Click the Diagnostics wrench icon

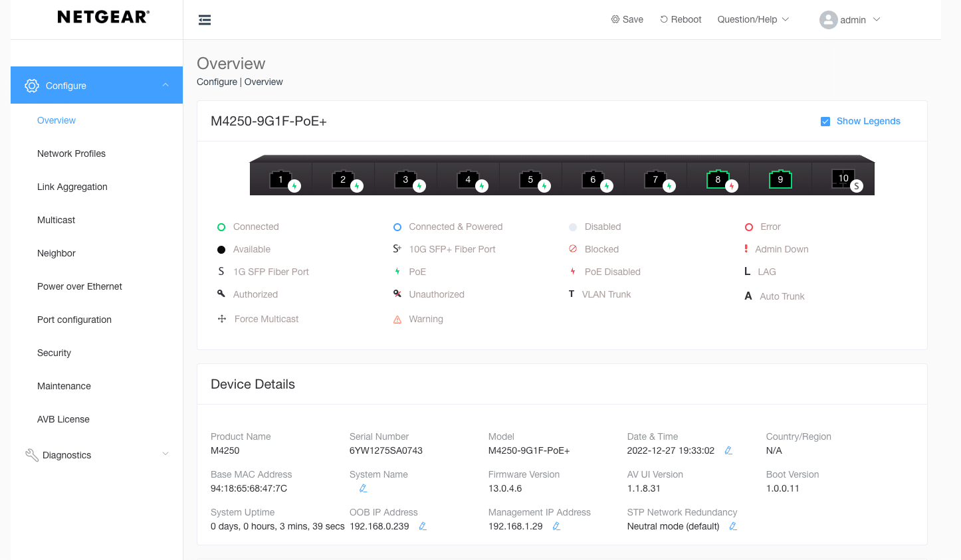32,455
